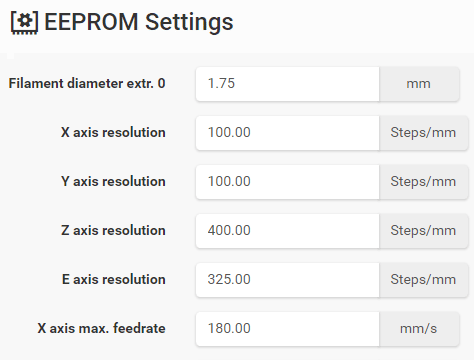Click the mm unit label for filament diameter

coord(419,84)
